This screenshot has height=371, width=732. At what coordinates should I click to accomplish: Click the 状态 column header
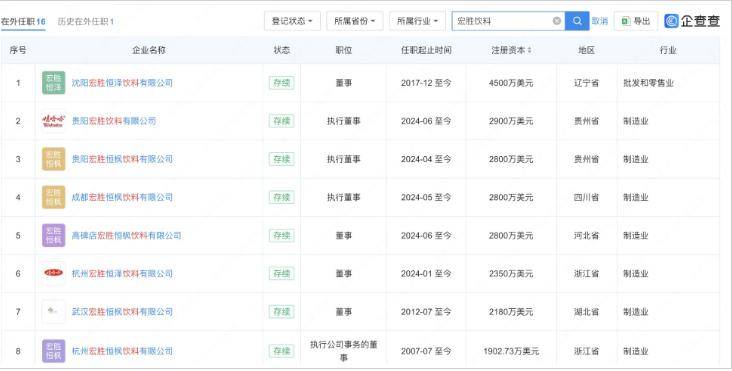tap(282, 50)
